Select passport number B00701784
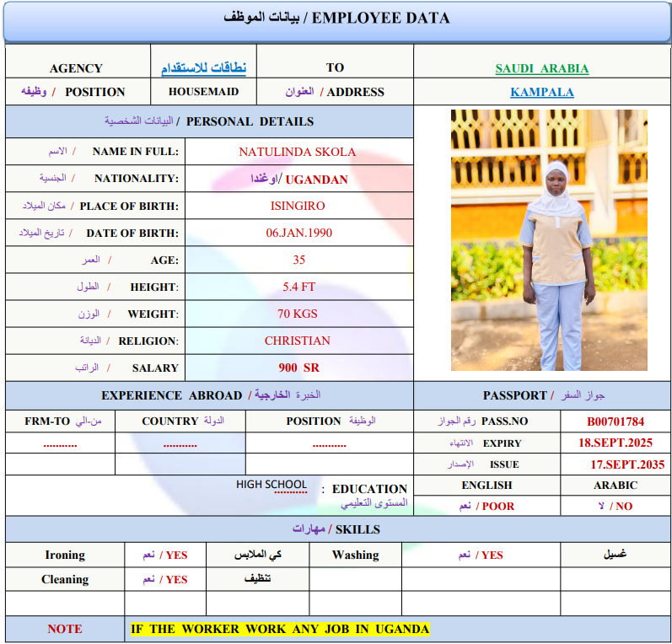Viewport: 672px width, 644px height. [x=615, y=421]
